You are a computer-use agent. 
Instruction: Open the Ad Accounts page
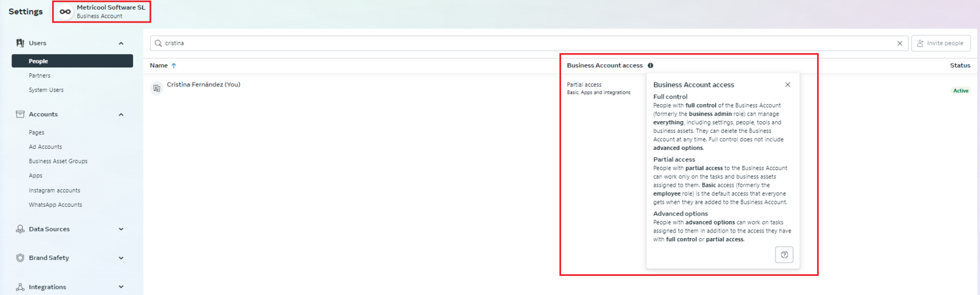click(45, 147)
